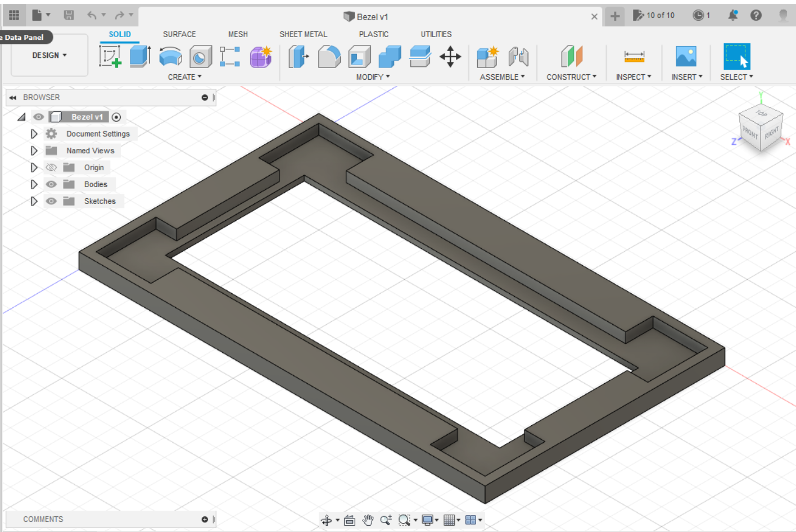The image size is (796, 532).
Task: Click the Look At tool
Action: point(350,520)
